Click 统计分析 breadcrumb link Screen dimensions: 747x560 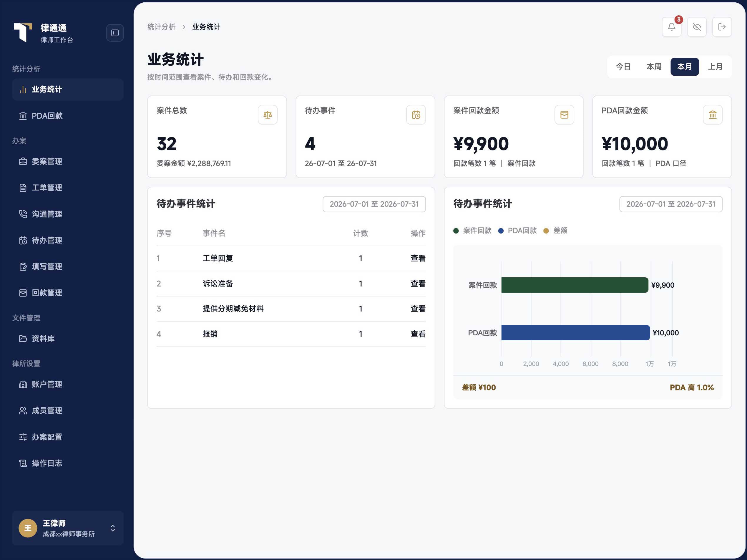(161, 27)
